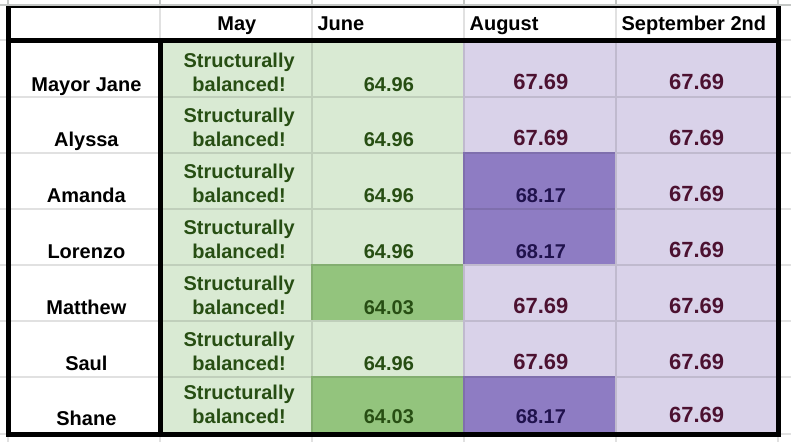Click the Mayor Jane row label

click(86, 83)
